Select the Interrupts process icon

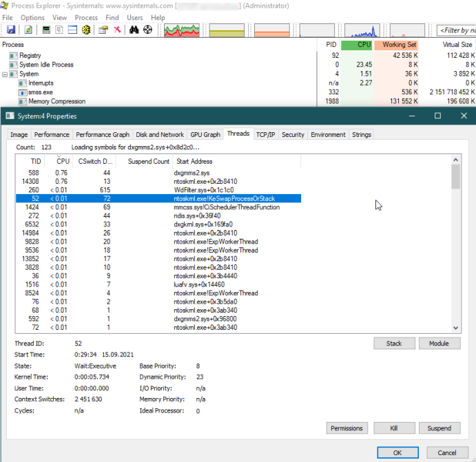(x=22, y=83)
